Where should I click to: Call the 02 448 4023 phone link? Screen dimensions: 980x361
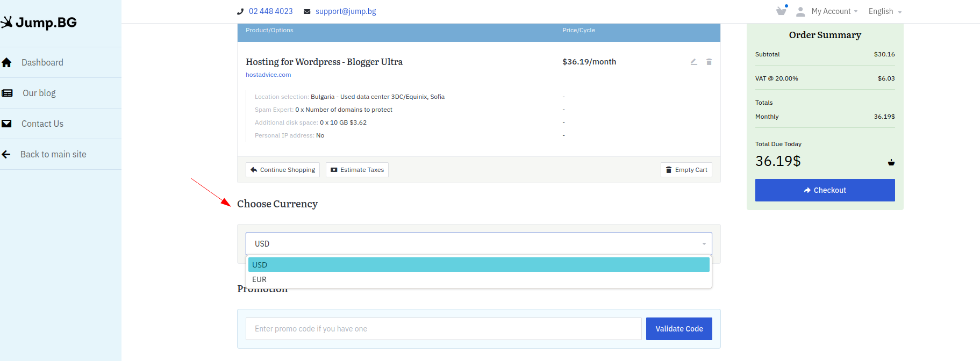[x=271, y=11]
